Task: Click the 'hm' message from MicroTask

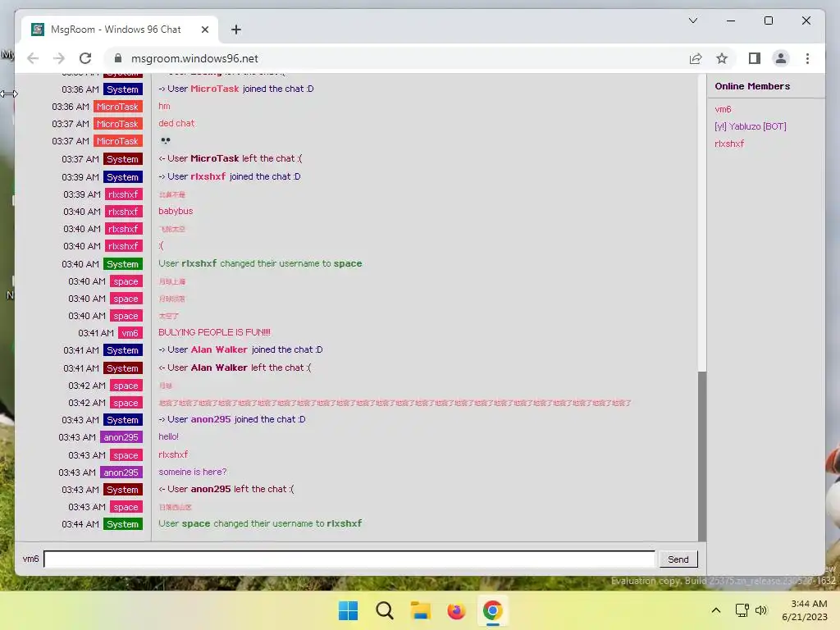Action: tap(164, 106)
